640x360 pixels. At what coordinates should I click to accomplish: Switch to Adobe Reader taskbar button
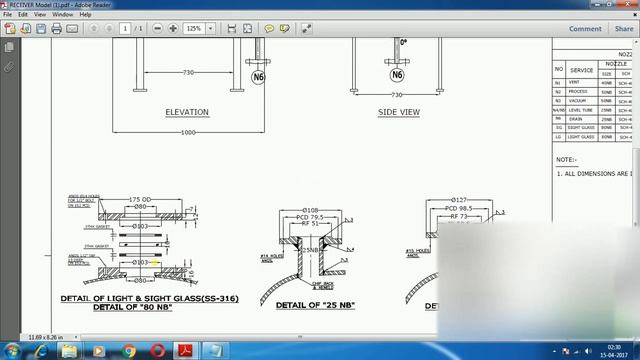(186, 351)
